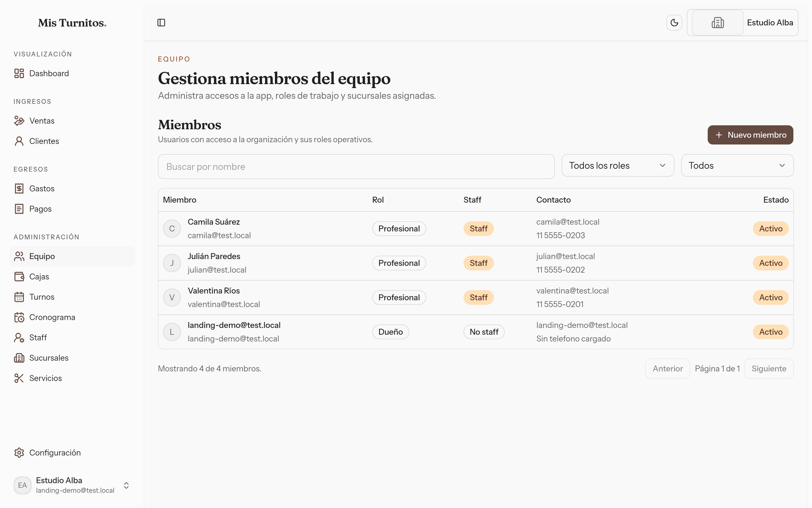Click the Clientes person icon

(19, 141)
